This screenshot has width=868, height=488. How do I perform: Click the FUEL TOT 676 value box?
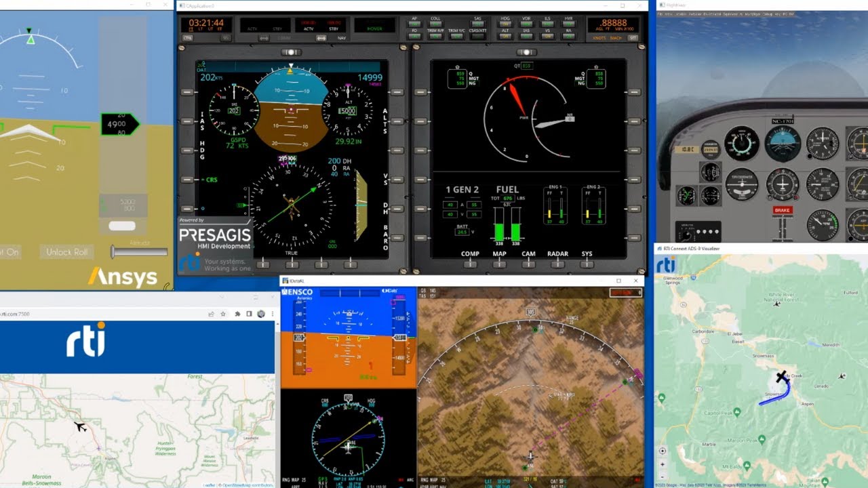point(507,198)
